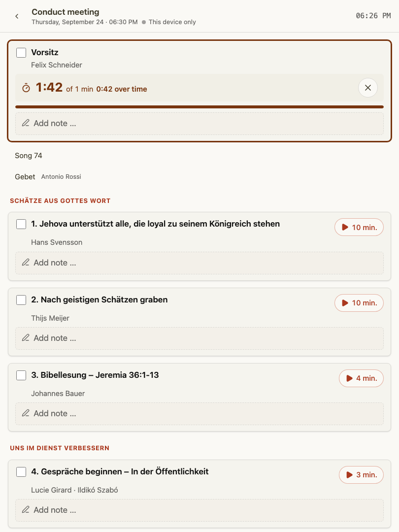The image size is (399, 532).
Task: Stop the running Vorsitz timer
Action: pyautogui.click(x=368, y=88)
